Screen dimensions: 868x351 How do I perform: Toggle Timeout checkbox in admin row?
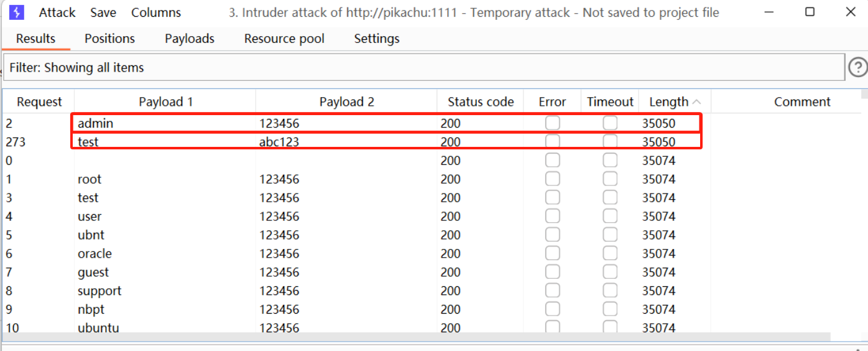[x=610, y=123]
